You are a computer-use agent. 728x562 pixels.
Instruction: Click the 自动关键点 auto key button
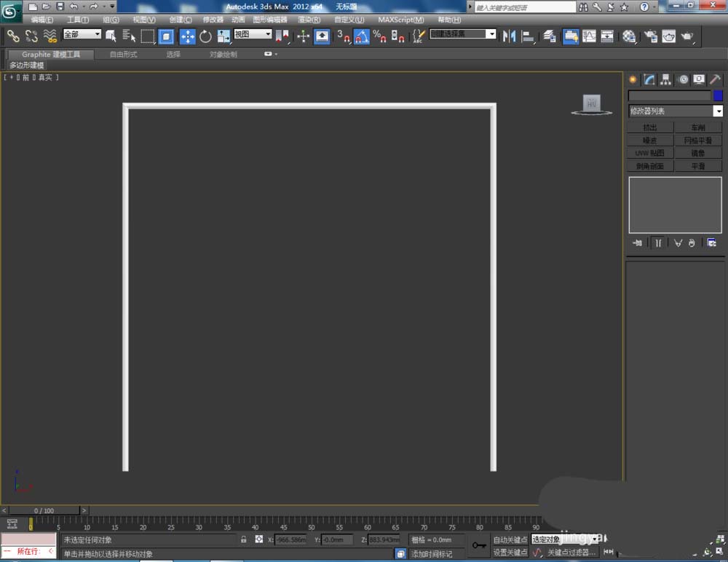[510, 539]
